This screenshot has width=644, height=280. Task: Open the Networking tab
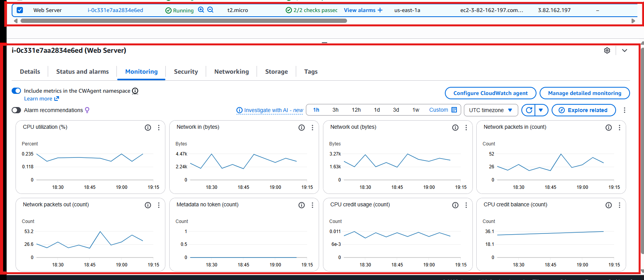(231, 72)
